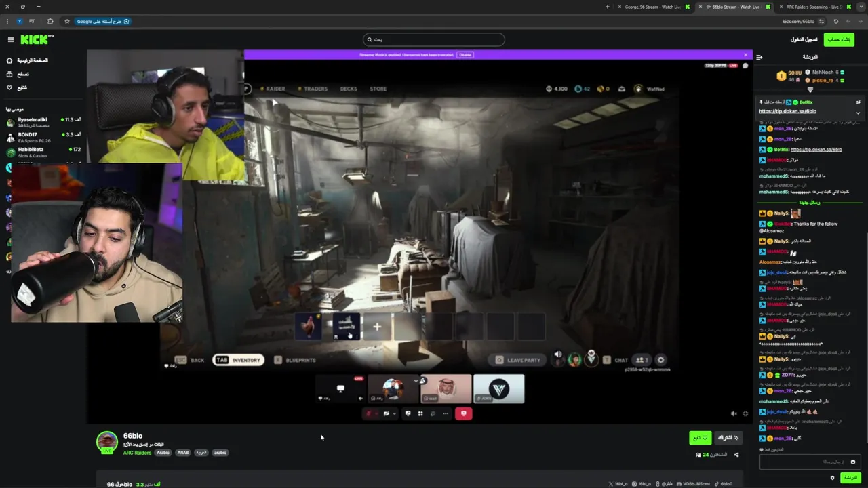Open the home page sidebar icon
The height and width of the screenshot is (488, 868).
tap(9, 60)
